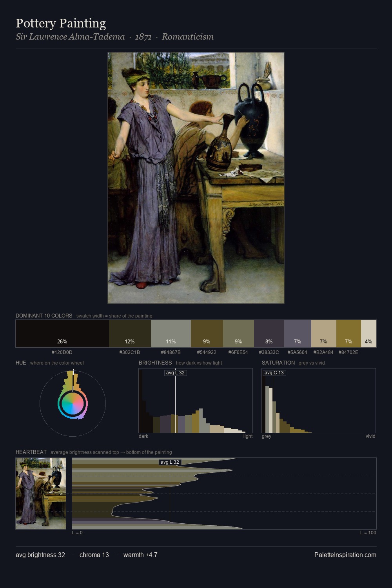The height and width of the screenshot is (588, 392).
Task: Click 'avg L 32' marker in Heartbeat chart
Action: [x=170, y=462]
